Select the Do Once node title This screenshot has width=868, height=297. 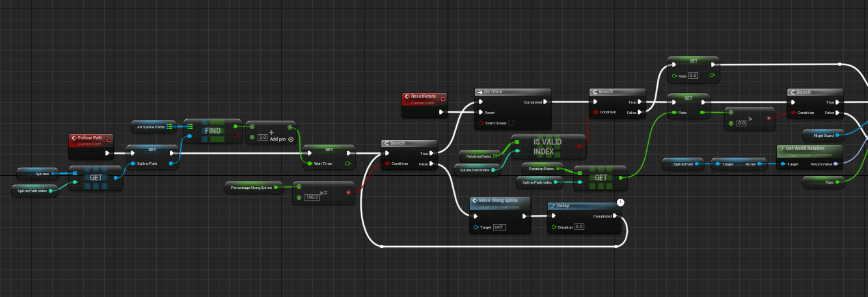493,92
